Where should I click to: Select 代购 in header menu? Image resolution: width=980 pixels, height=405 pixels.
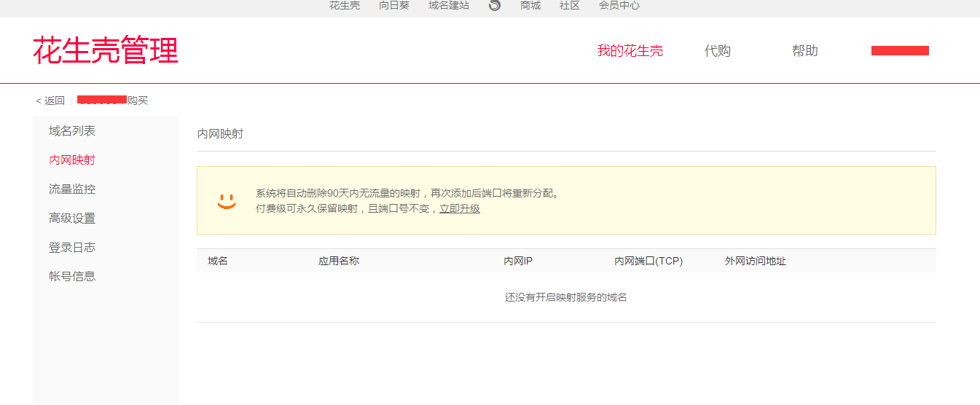(x=717, y=51)
